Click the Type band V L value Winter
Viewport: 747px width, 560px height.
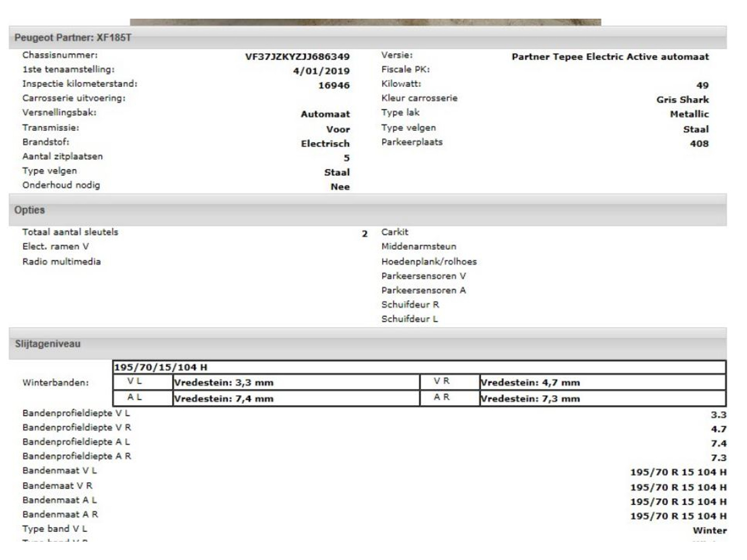(x=710, y=530)
